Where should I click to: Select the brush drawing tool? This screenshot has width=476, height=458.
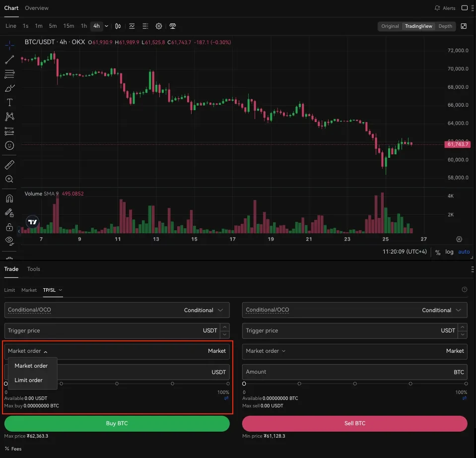pos(9,88)
